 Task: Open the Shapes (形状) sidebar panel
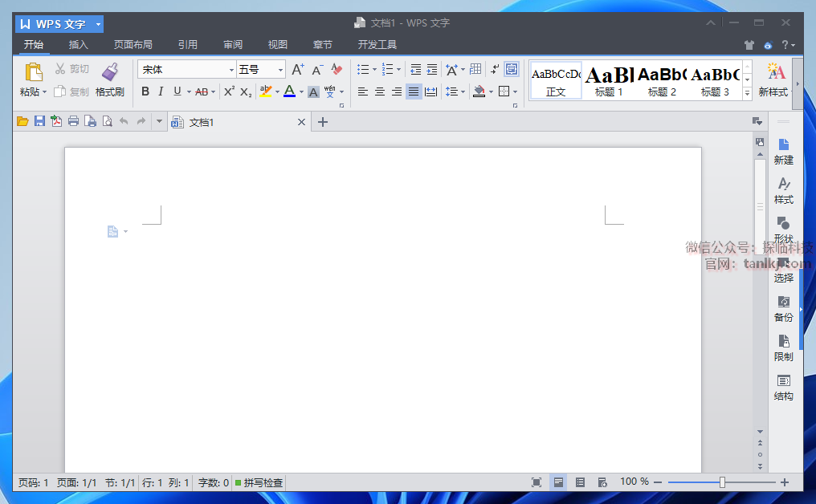pos(783,229)
